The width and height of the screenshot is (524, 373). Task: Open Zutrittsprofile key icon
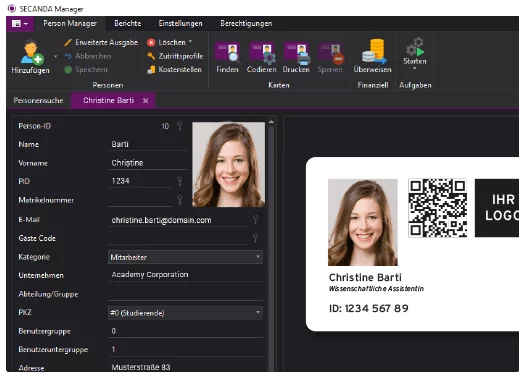[151, 56]
